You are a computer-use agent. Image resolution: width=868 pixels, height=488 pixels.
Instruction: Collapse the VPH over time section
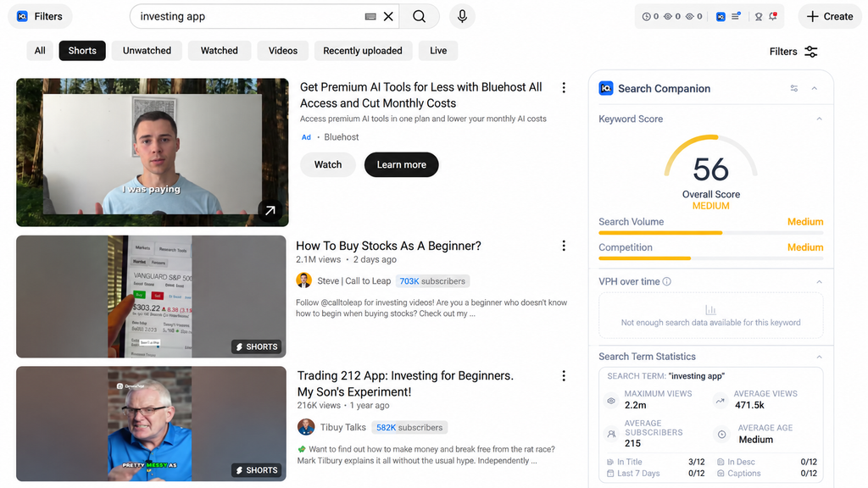coord(820,281)
